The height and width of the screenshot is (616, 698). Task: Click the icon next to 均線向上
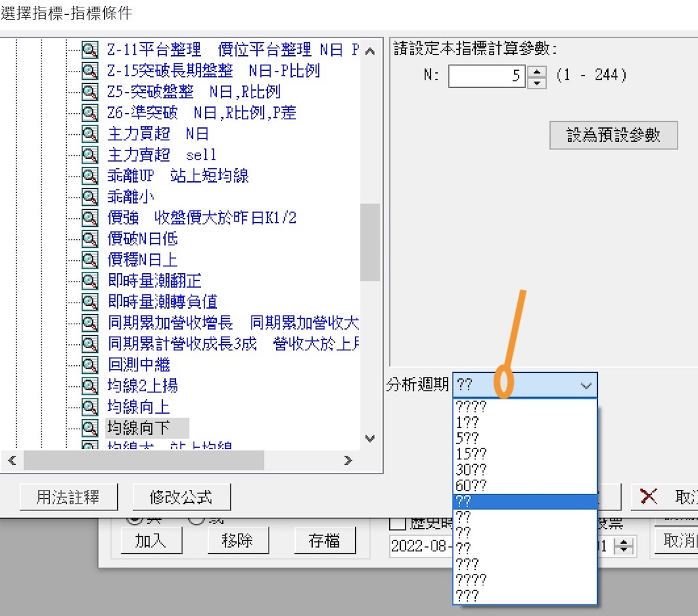(89, 407)
